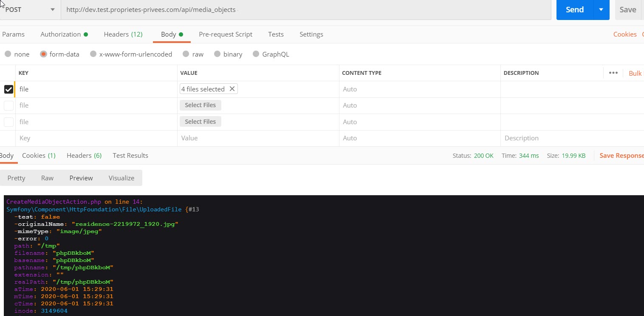This screenshot has width=644, height=316.
Task: Open the Test Results tab
Action: point(130,155)
